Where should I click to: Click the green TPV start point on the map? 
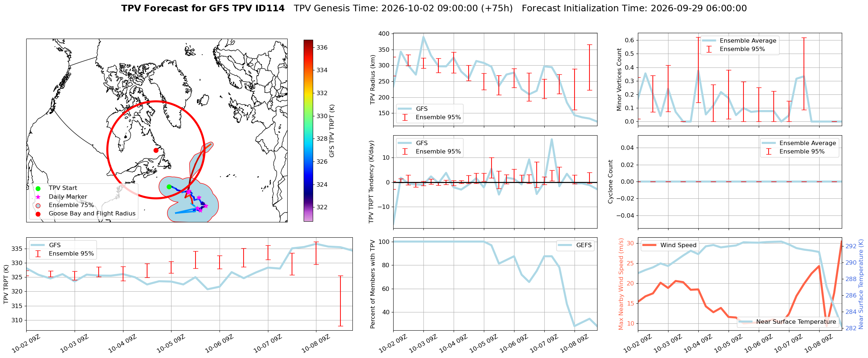(x=169, y=187)
